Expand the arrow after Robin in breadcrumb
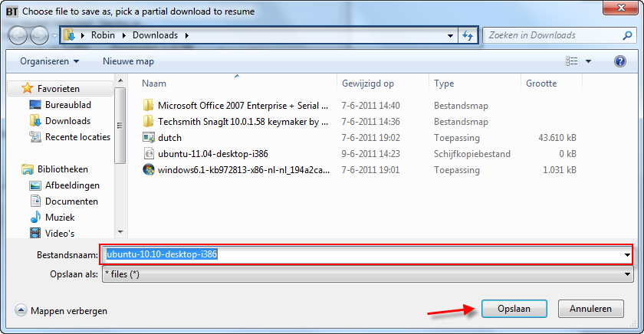Viewport: 644px width, 334px height. [x=124, y=36]
